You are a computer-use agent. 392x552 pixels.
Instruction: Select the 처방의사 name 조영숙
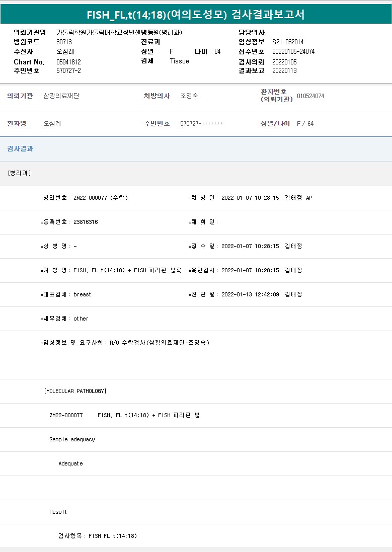pyautogui.click(x=189, y=96)
